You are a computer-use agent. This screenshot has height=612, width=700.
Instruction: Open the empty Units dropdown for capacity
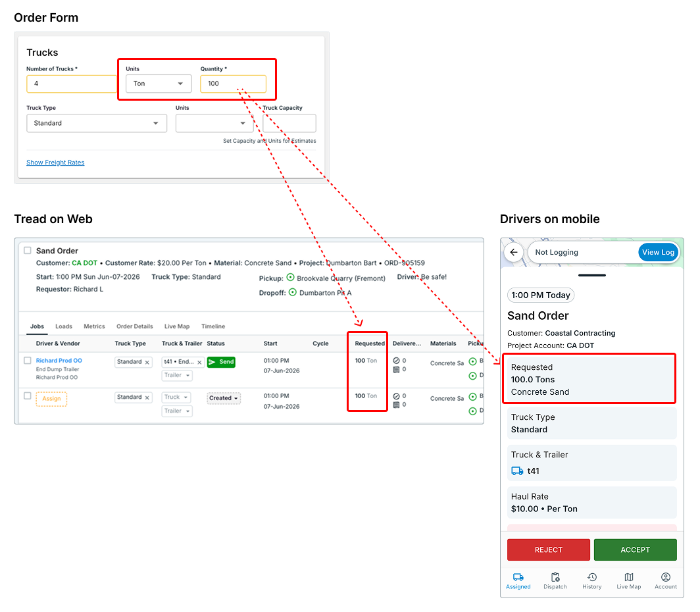[x=214, y=123]
